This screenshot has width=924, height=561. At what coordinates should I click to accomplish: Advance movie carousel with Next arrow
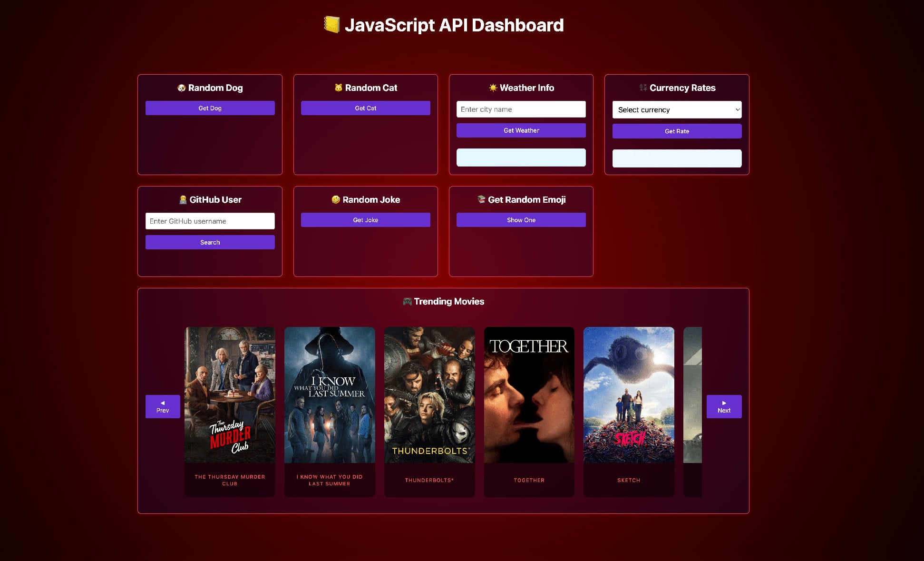(723, 407)
